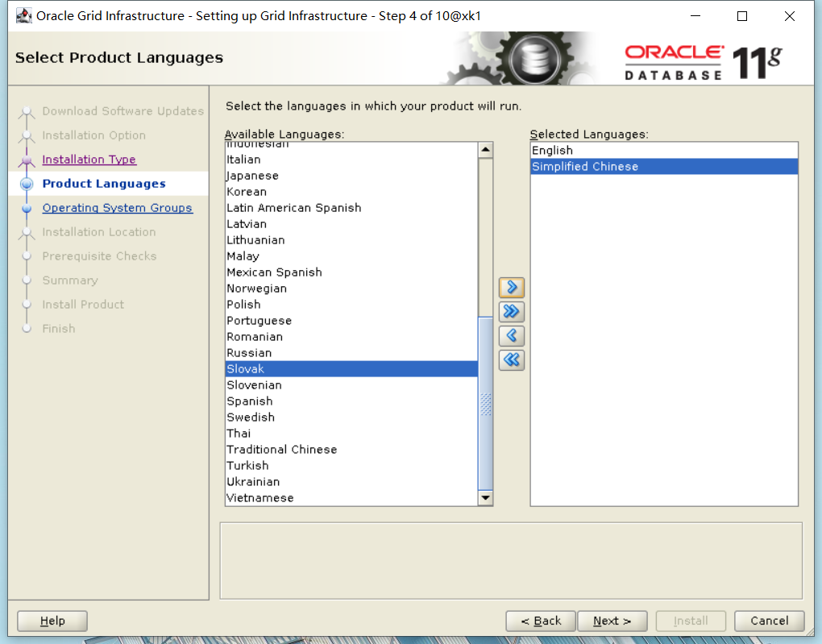Select Latvian in Available Languages
The height and width of the screenshot is (644, 822).
(351, 224)
